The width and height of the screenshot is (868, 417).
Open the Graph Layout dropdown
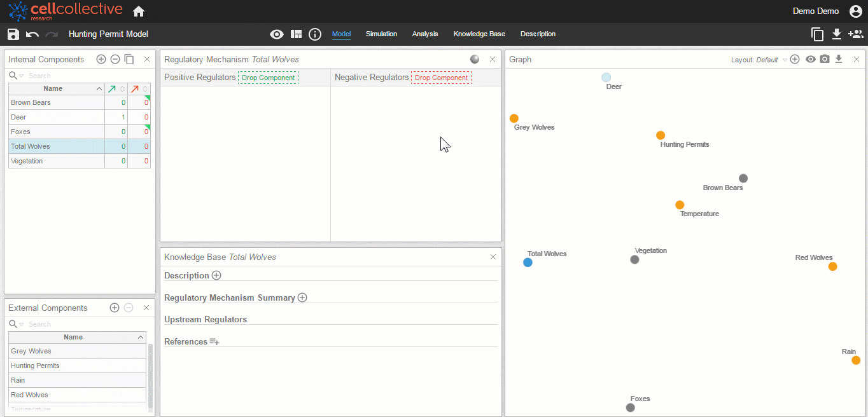coord(759,60)
